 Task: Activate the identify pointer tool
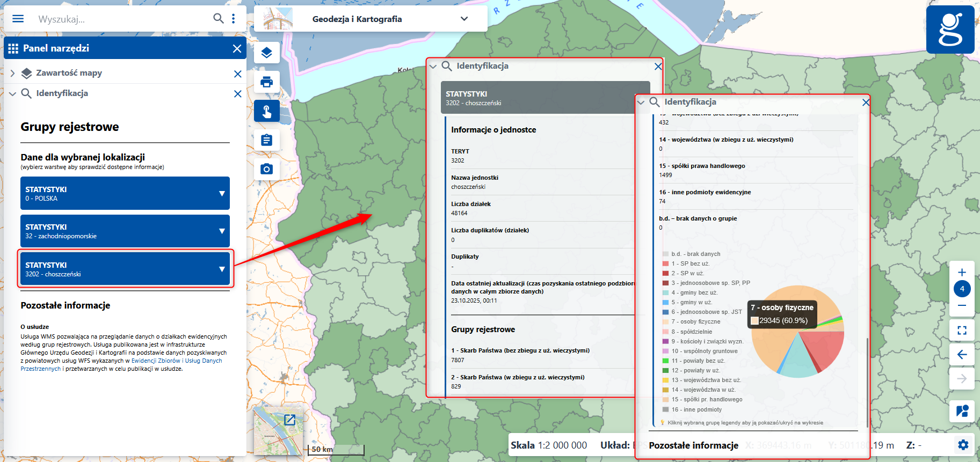[267, 111]
